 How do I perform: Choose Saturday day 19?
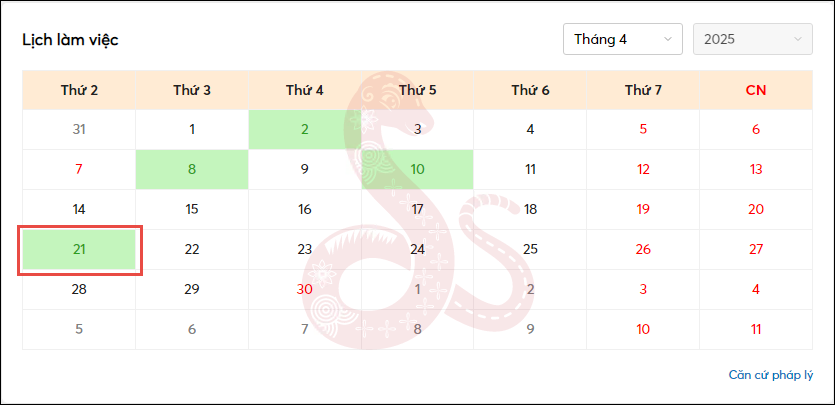pyautogui.click(x=643, y=209)
